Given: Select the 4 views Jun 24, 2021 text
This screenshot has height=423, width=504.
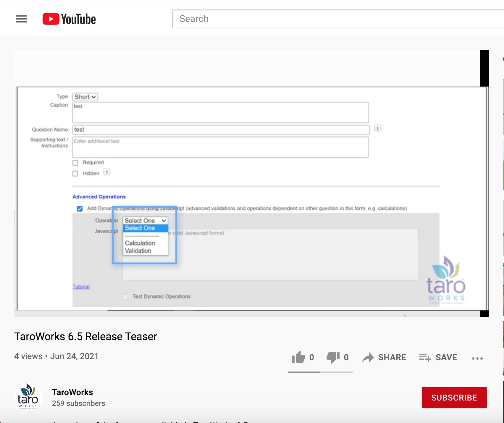Looking at the screenshot, I should (x=56, y=356).
